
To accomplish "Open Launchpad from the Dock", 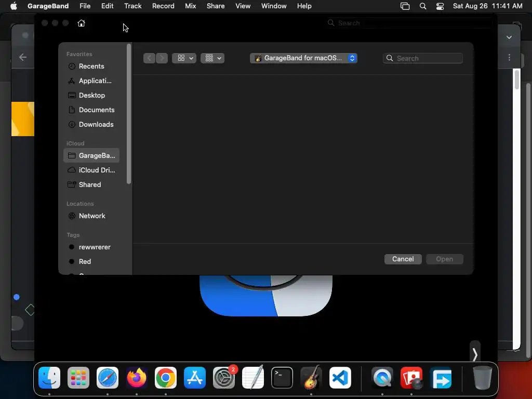I will coord(78,378).
